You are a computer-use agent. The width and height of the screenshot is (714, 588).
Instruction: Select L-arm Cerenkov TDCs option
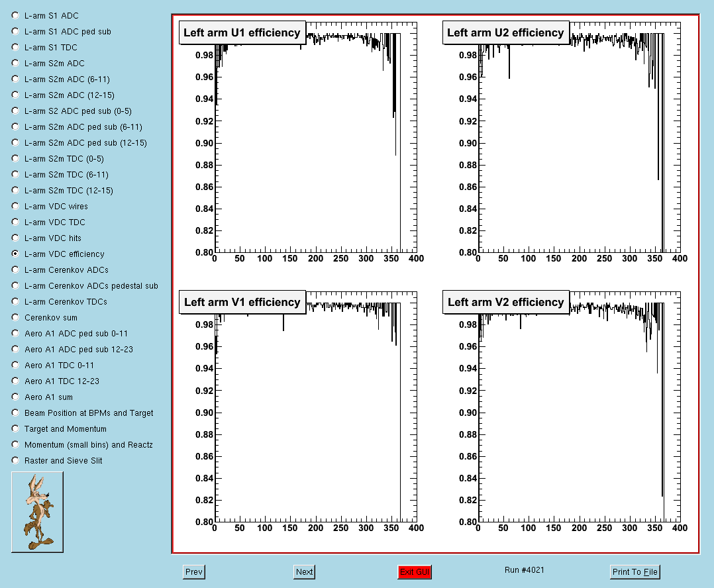(x=15, y=302)
